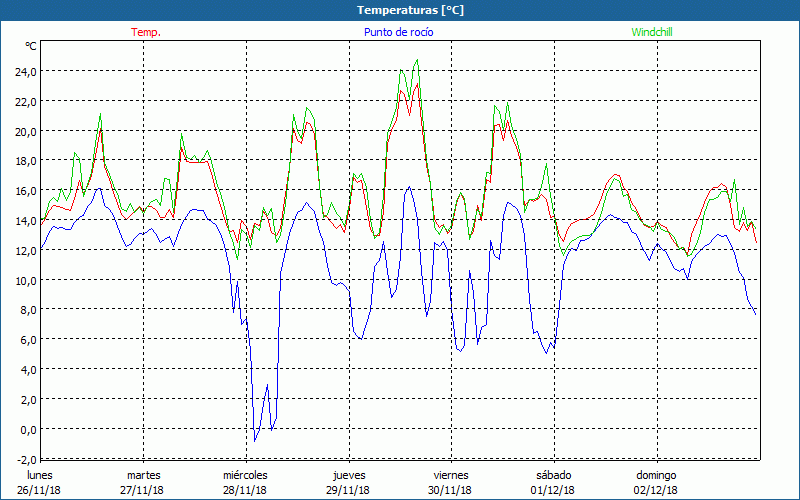This screenshot has height=500, width=800.
Task: Click the 29/11/18 date label
Action: [x=348, y=490]
